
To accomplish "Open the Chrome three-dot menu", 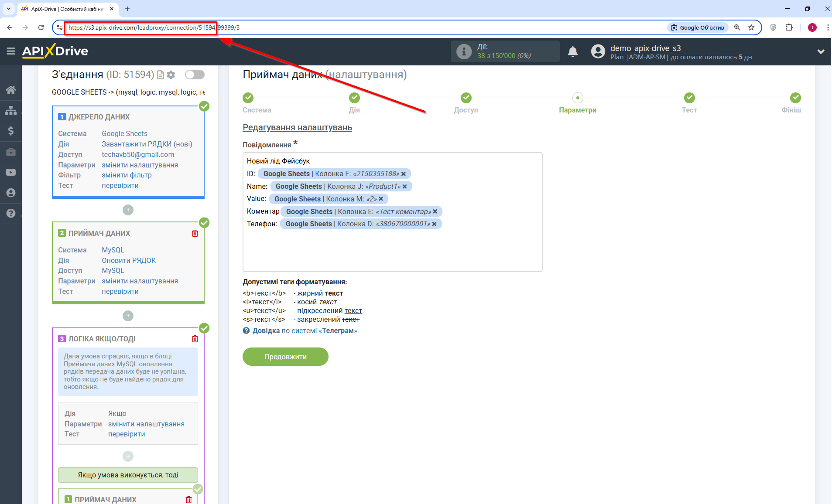I will [827, 27].
